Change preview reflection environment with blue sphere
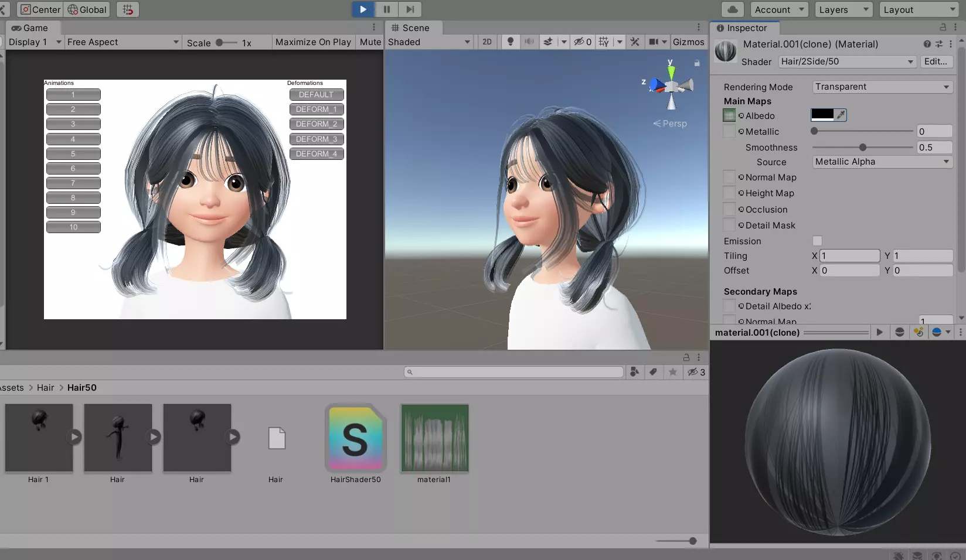Image resolution: width=966 pixels, height=560 pixels. click(937, 332)
